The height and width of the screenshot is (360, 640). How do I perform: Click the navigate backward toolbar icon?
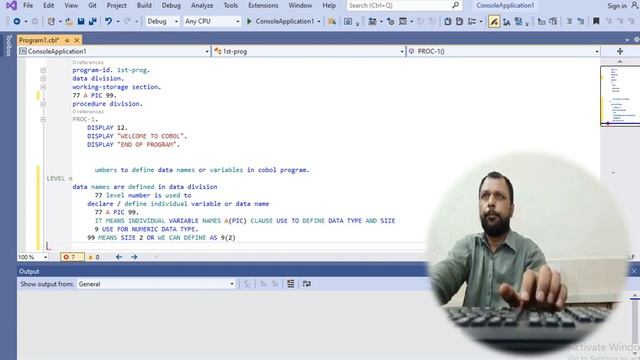pos(17,21)
